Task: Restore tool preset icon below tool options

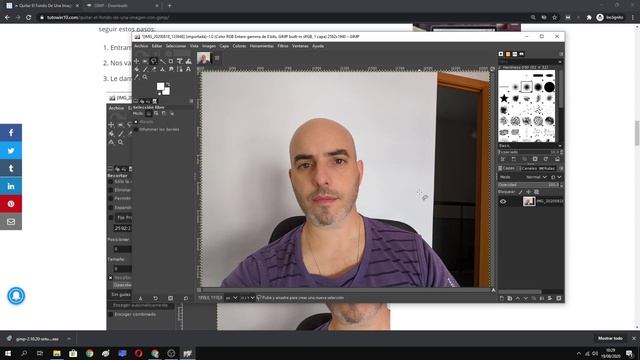Action: (156, 298)
